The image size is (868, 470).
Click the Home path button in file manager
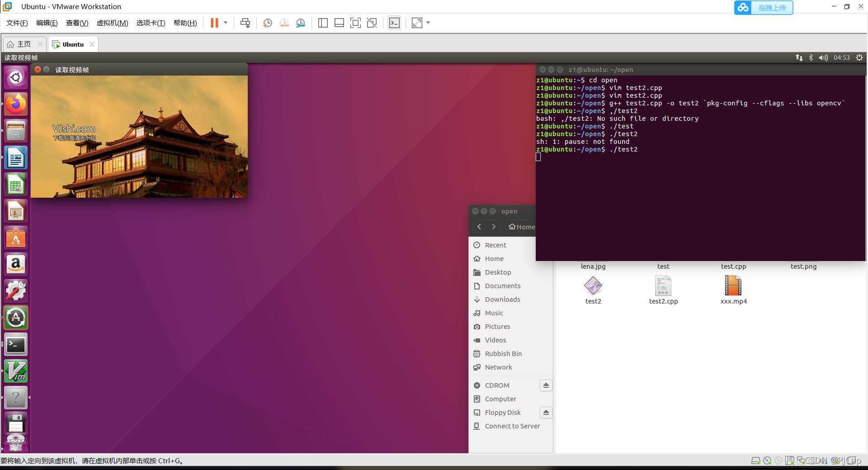click(521, 227)
